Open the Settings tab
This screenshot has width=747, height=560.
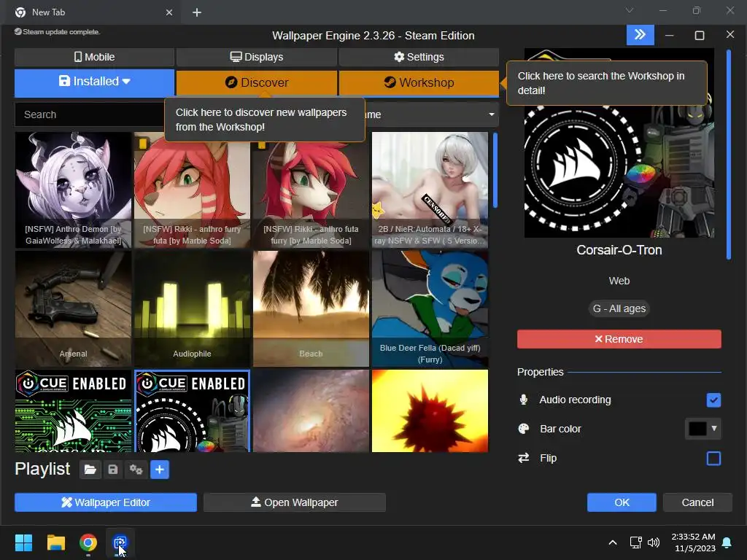(419, 57)
